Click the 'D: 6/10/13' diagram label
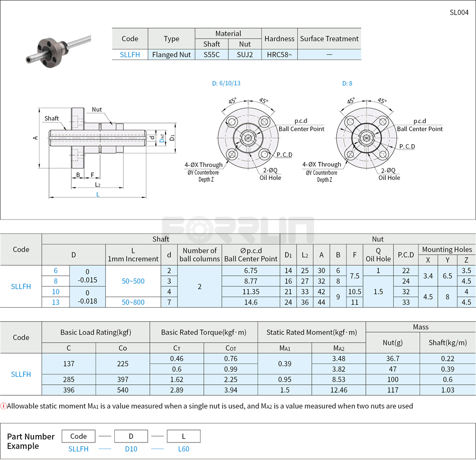The image size is (476, 460). pos(226,83)
